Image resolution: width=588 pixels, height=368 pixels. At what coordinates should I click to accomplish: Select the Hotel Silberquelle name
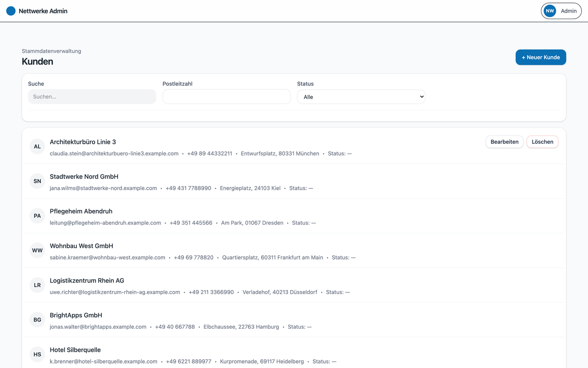[x=75, y=350]
